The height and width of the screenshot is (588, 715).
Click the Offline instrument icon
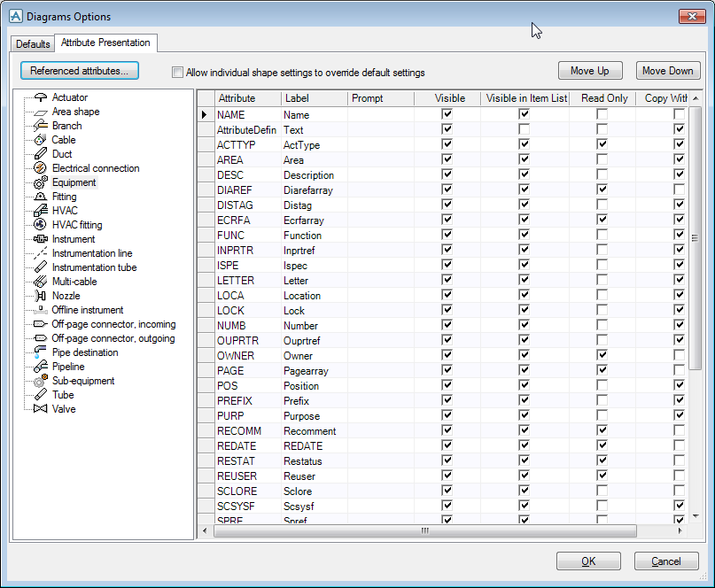point(41,310)
